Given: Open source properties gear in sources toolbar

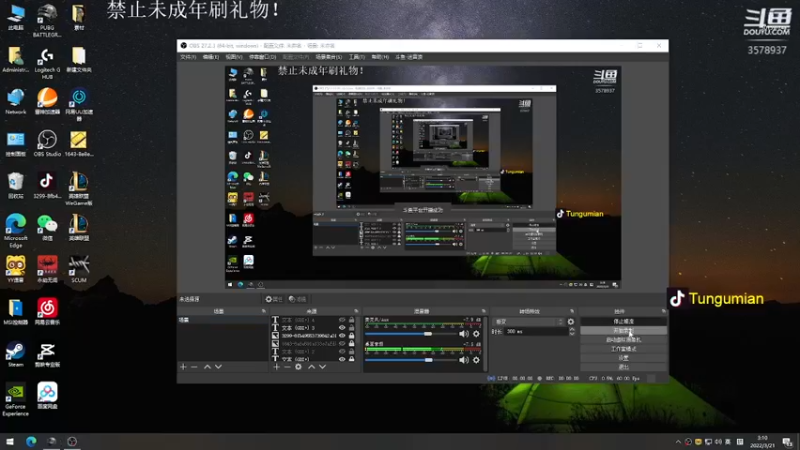Looking at the screenshot, I should tap(298, 367).
